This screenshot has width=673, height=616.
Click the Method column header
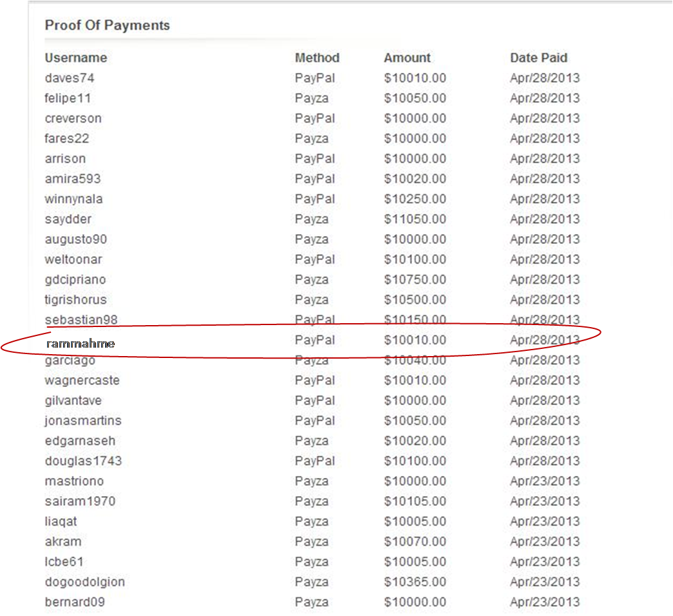317,58
